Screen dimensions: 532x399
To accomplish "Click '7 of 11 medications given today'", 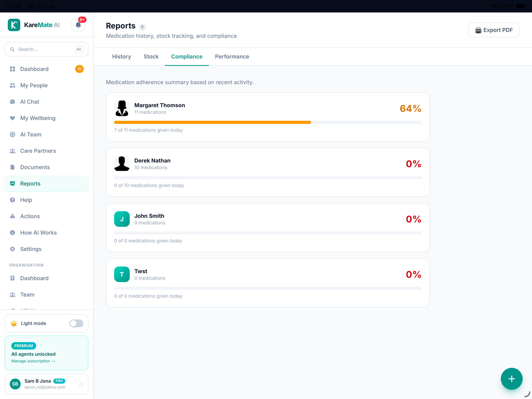I will click(148, 130).
